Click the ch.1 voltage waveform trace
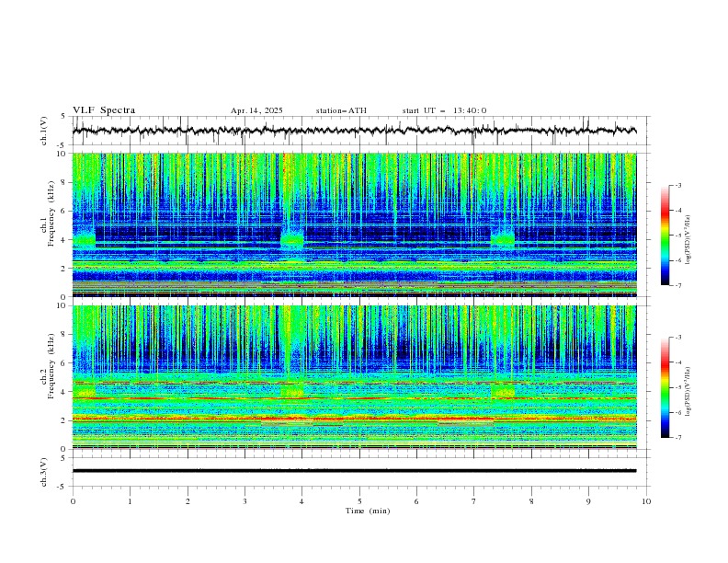The height and width of the screenshot is (563, 728). coord(354,131)
